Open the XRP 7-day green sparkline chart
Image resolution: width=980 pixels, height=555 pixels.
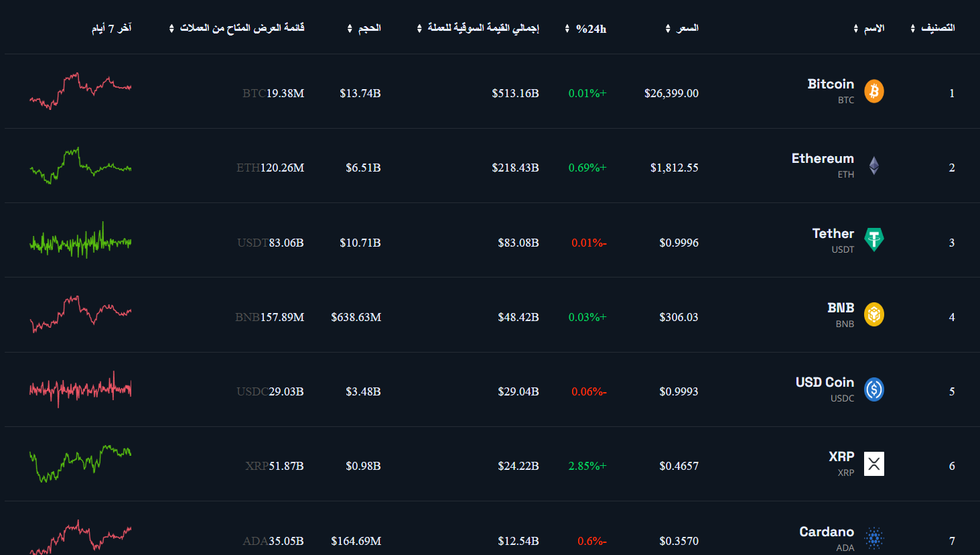80,464
